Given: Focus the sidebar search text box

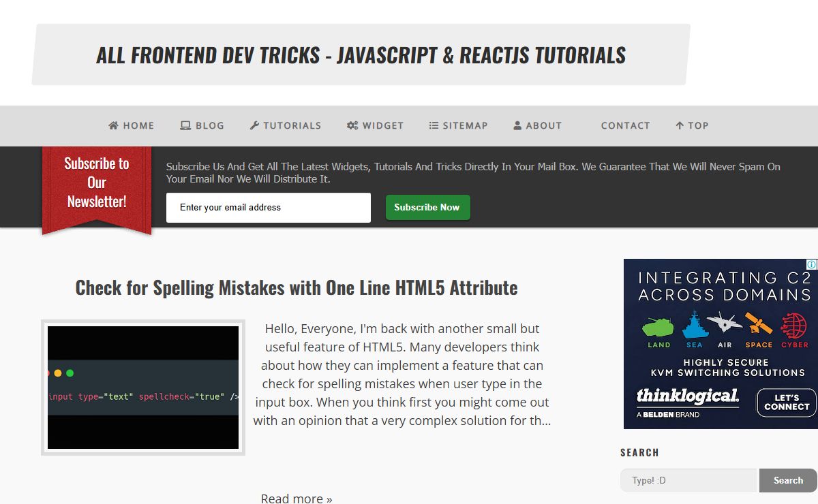Looking at the screenshot, I should [688, 481].
